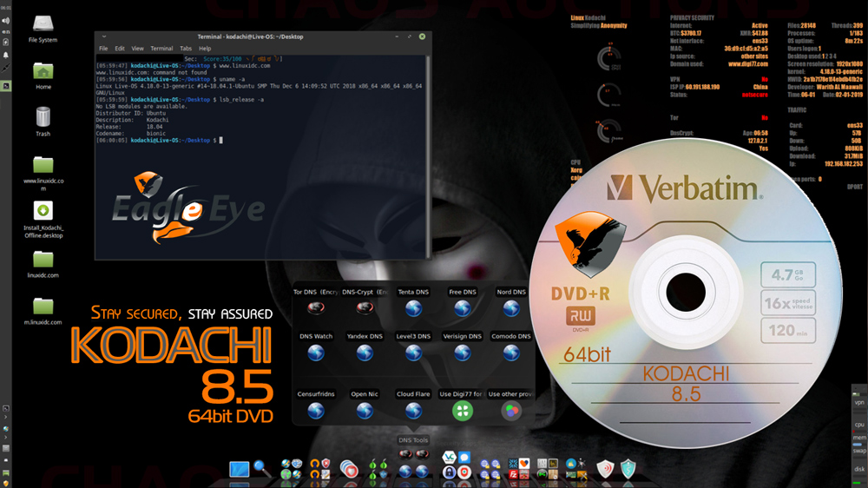Select Level3 DNS globe icon
The width and height of the screenshot is (868, 488).
(413, 353)
